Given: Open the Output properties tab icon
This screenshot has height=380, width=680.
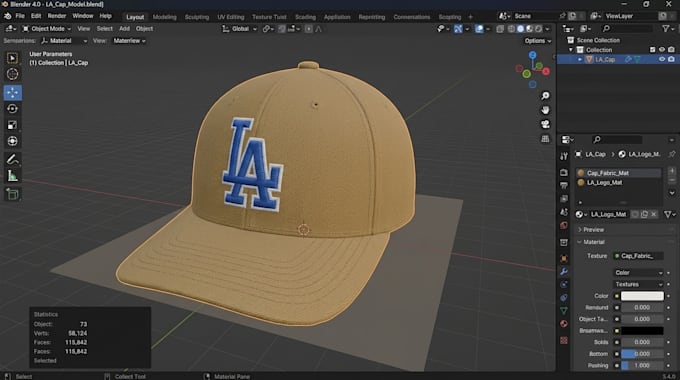Looking at the screenshot, I should [564, 186].
